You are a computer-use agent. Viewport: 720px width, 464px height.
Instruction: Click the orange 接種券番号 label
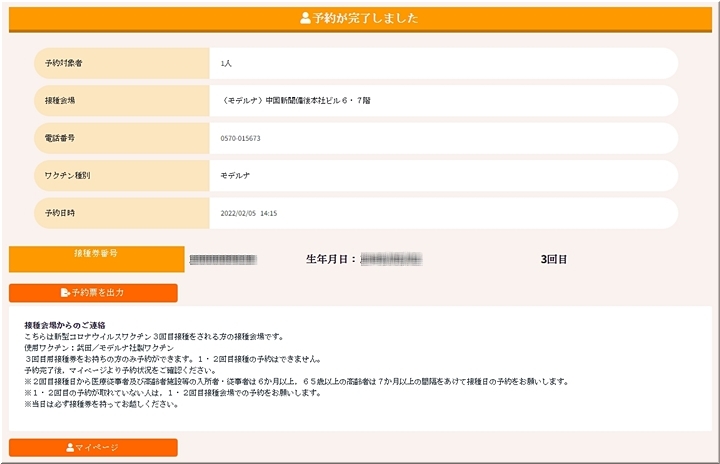[x=96, y=255]
